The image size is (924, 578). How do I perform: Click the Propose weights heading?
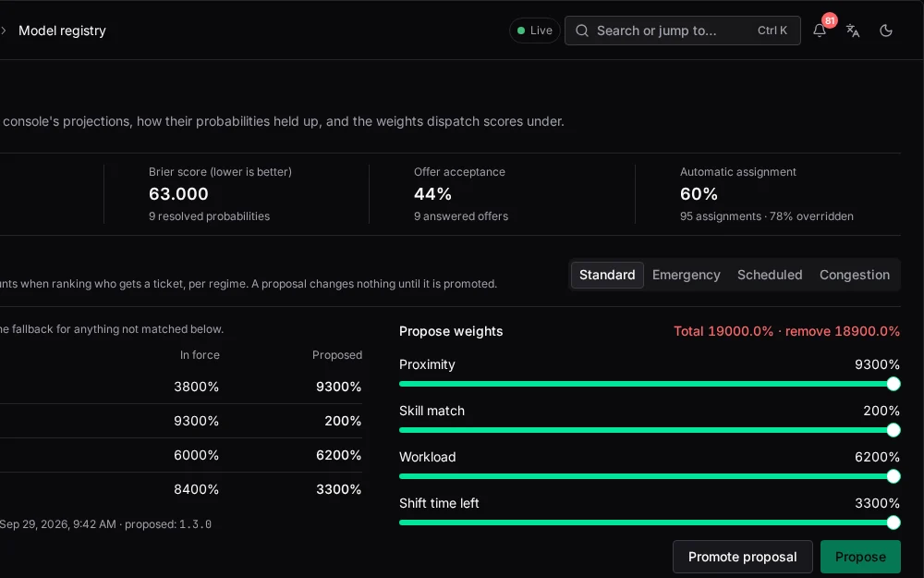coord(451,331)
